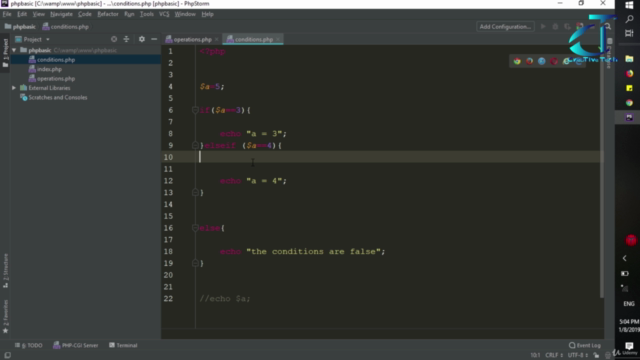Place cursor on line 22 comment
The height and width of the screenshot is (360, 640).
tap(225, 299)
